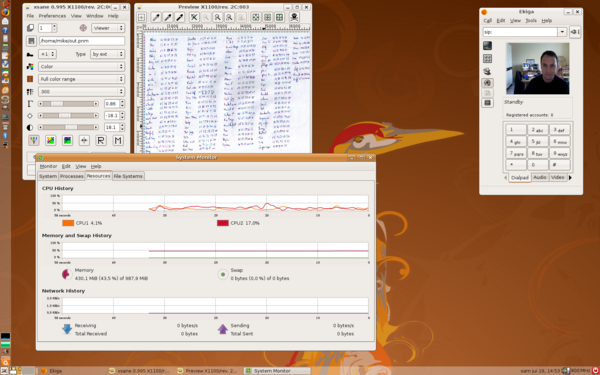Click the next-tab arrow in Ekiga tab strip
The image size is (600, 375).
click(x=570, y=178)
